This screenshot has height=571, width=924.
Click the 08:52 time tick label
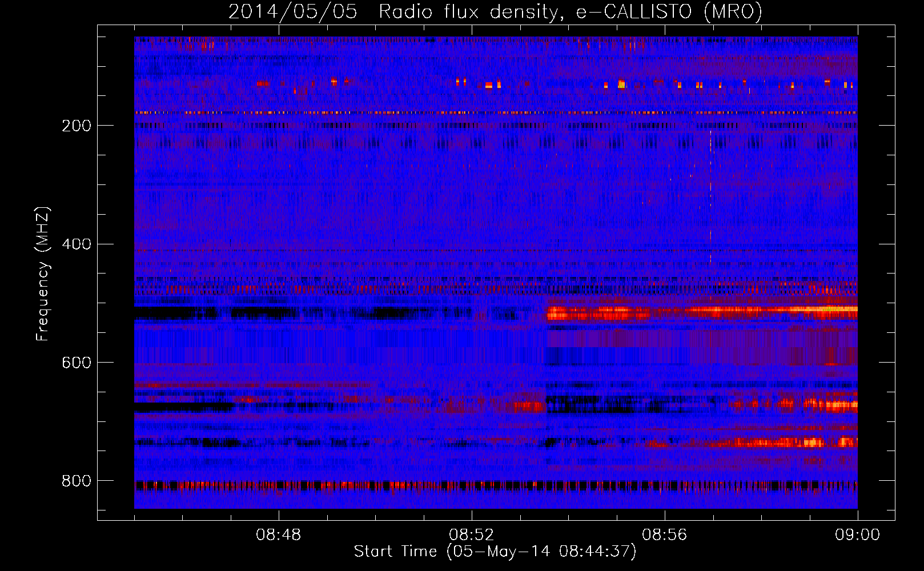tap(471, 535)
